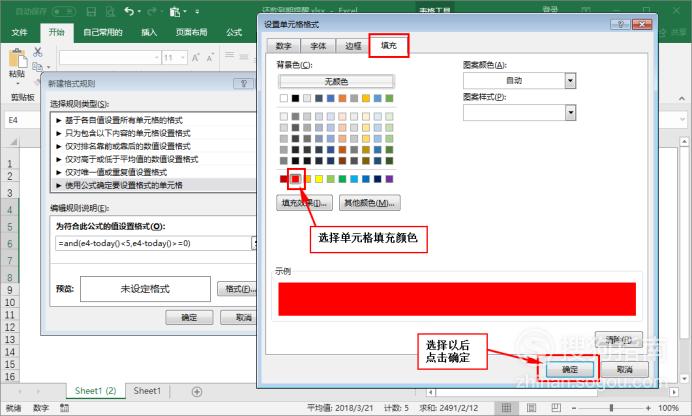
Task: Click the Cut scissors icon
Action: pyautogui.click(x=38, y=52)
